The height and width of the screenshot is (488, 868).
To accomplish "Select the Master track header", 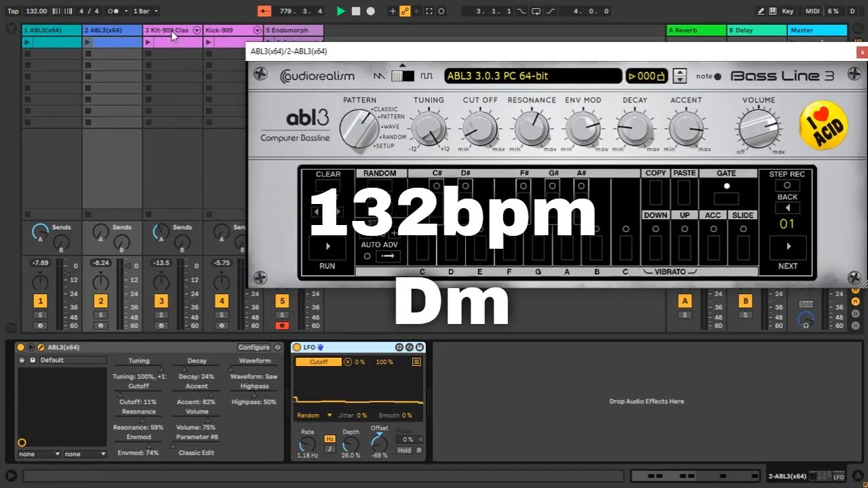I will [817, 30].
